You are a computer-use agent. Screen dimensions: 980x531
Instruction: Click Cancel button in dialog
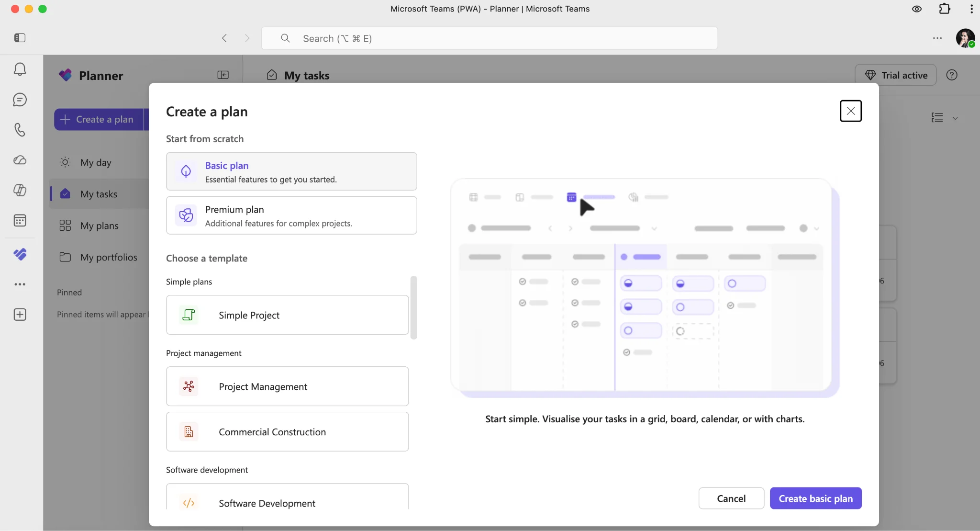(731, 498)
